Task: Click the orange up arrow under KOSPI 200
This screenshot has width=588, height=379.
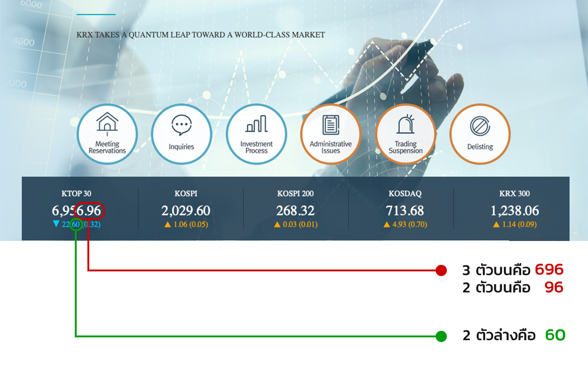Action: (x=277, y=225)
